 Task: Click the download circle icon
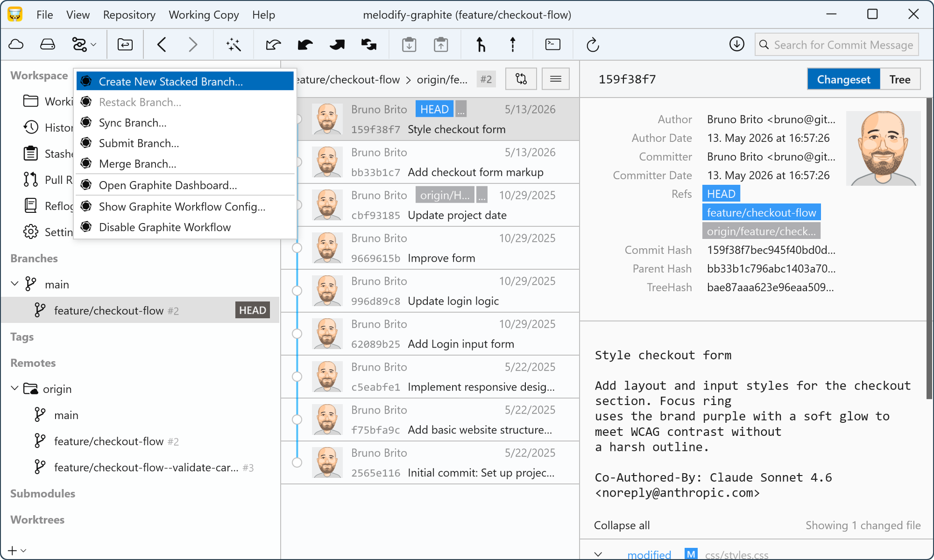(737, 44)
